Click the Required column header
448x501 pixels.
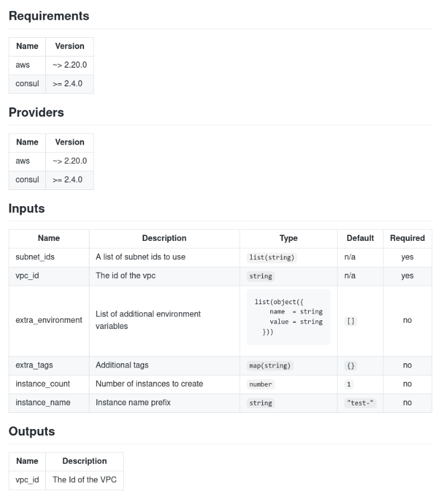[407, 238]
